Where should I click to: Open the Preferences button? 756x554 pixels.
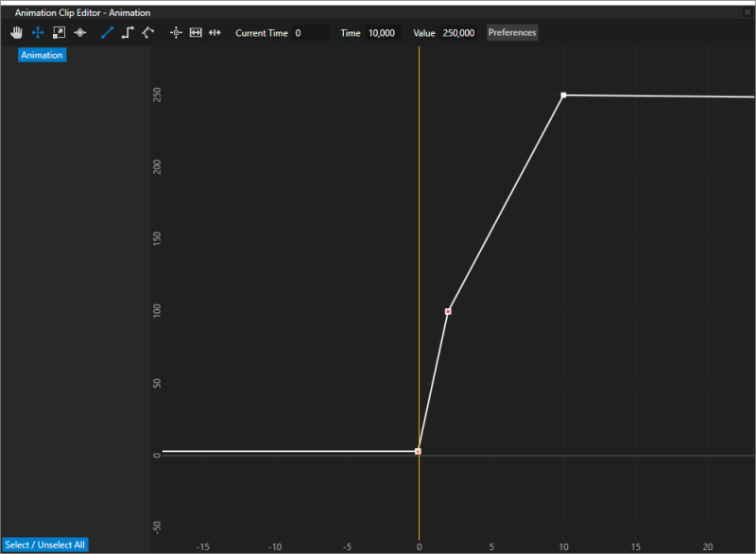tap(512, 33)
